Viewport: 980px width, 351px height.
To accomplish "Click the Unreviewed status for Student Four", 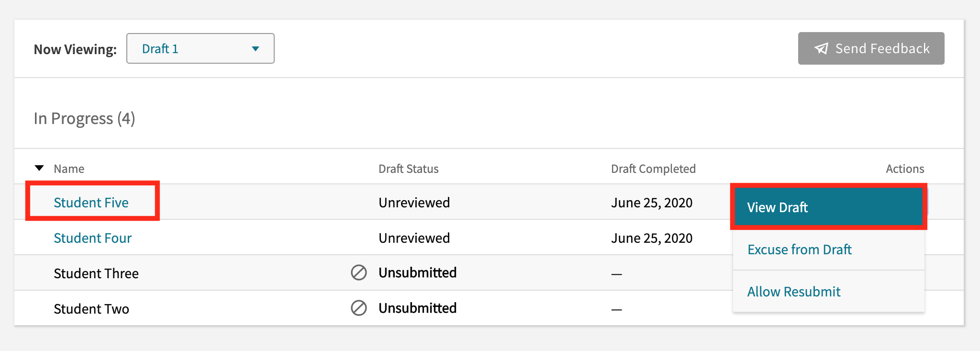I will click(414, 238).
